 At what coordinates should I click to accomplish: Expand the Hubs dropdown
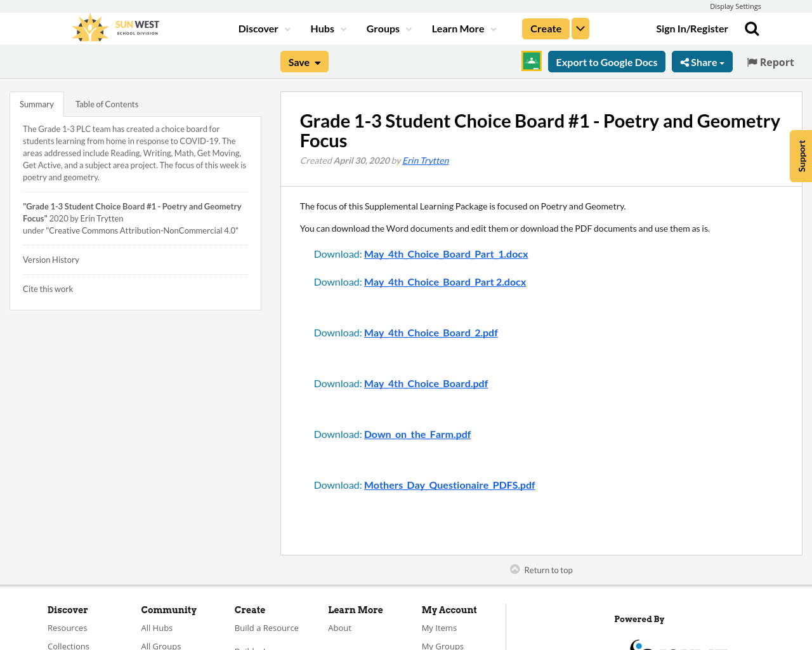[327, 28]
